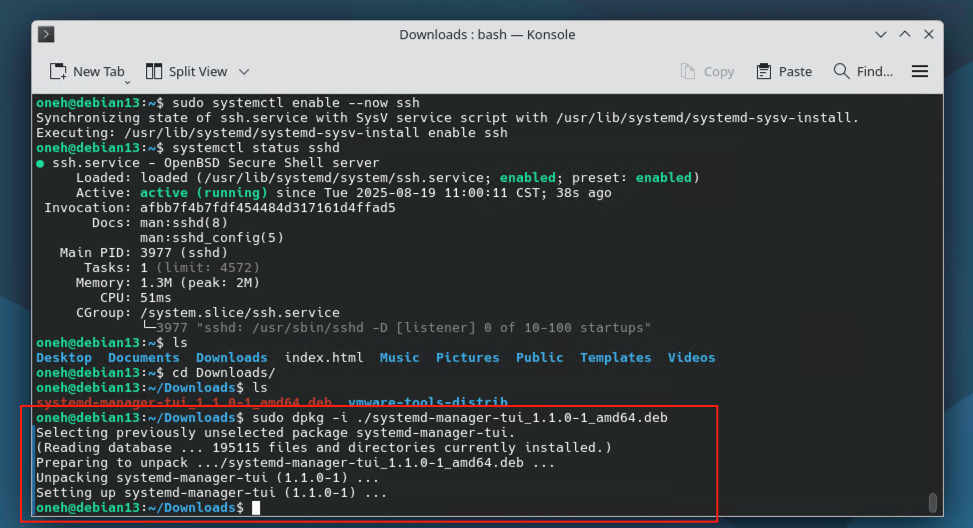Click the 'man:sshd(8)' docs entry

click(x=184, y=222)
